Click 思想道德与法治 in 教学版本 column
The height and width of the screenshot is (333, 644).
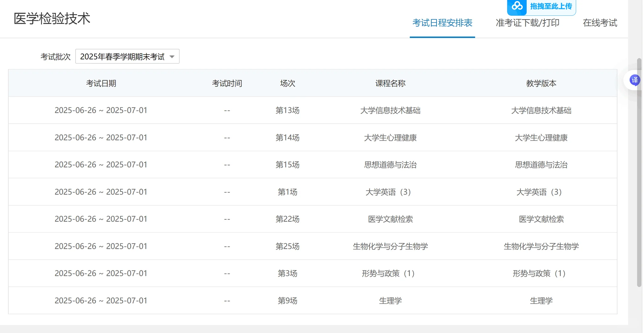click(541, 165)
